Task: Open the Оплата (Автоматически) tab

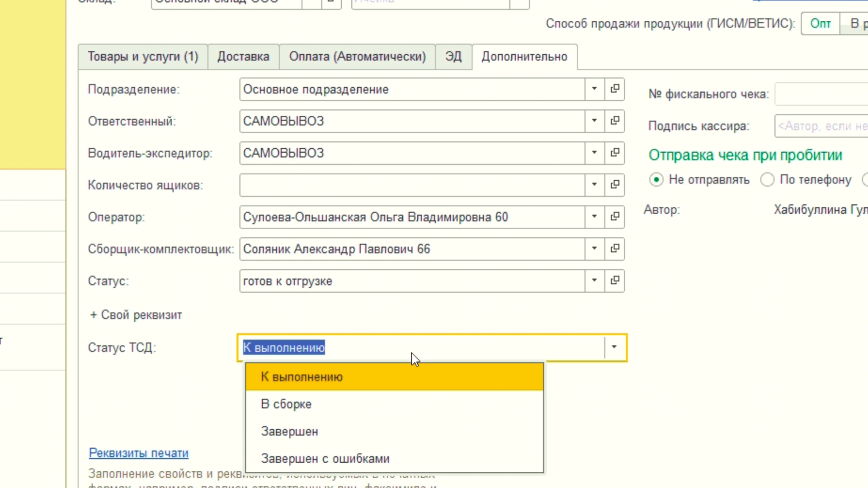Action: point(357,56)
